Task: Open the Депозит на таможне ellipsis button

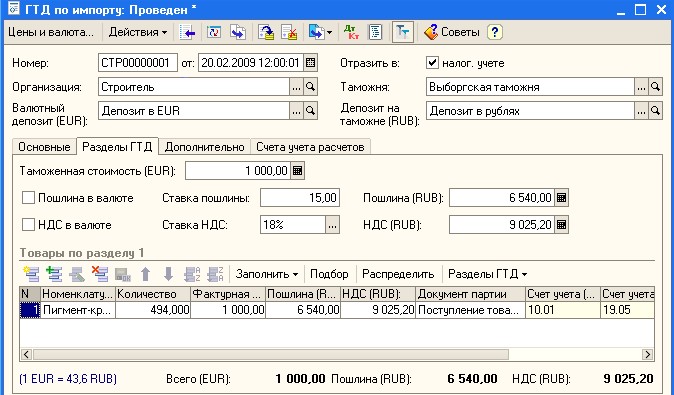Action: [641, 111]
